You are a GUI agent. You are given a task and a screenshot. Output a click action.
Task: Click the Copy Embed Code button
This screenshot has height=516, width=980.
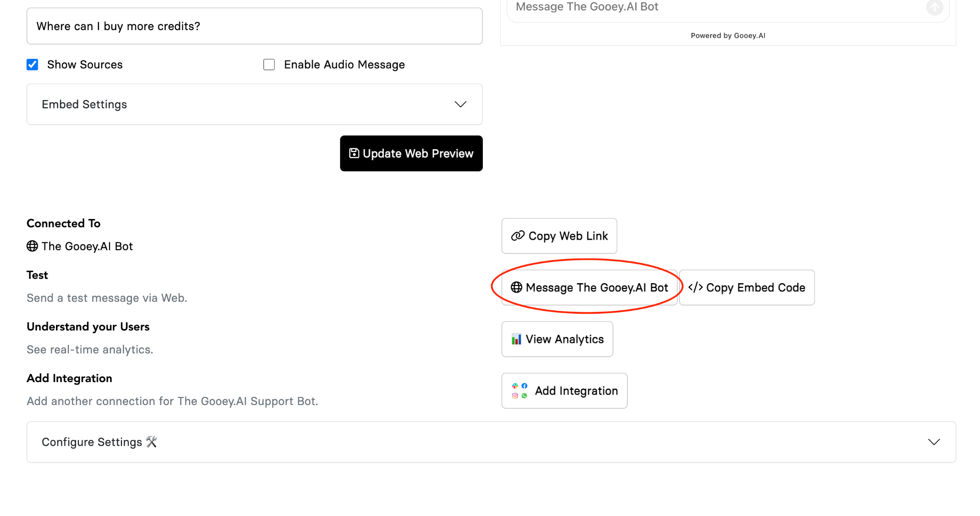pos(746,287)
